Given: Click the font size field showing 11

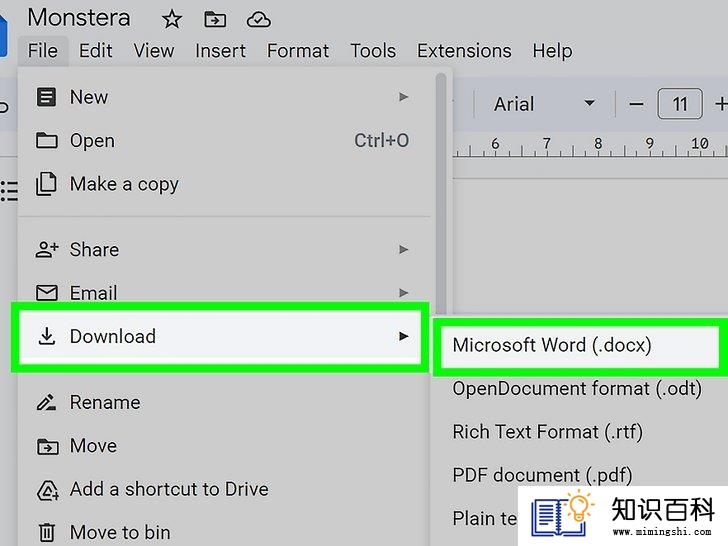Looking at the screenshot, I should coord(680,104).
